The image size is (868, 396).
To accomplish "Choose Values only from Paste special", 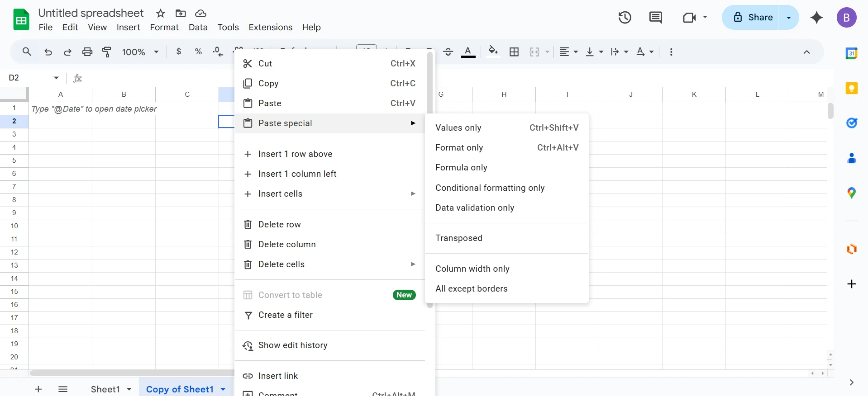I will coord(458,128).
